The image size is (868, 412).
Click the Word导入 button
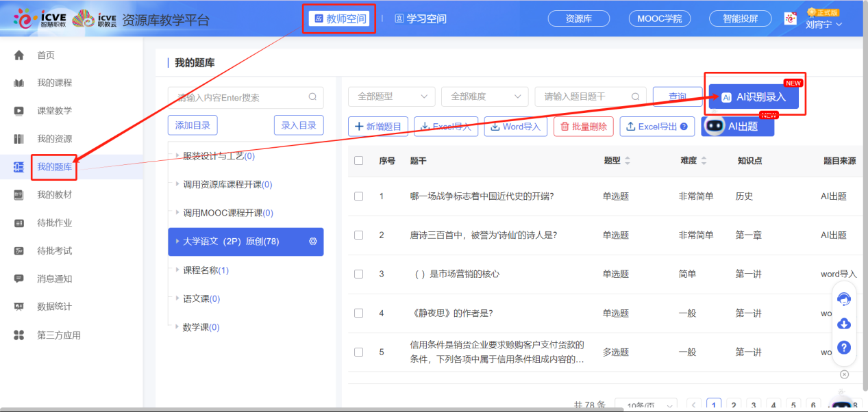coord(515,127)
